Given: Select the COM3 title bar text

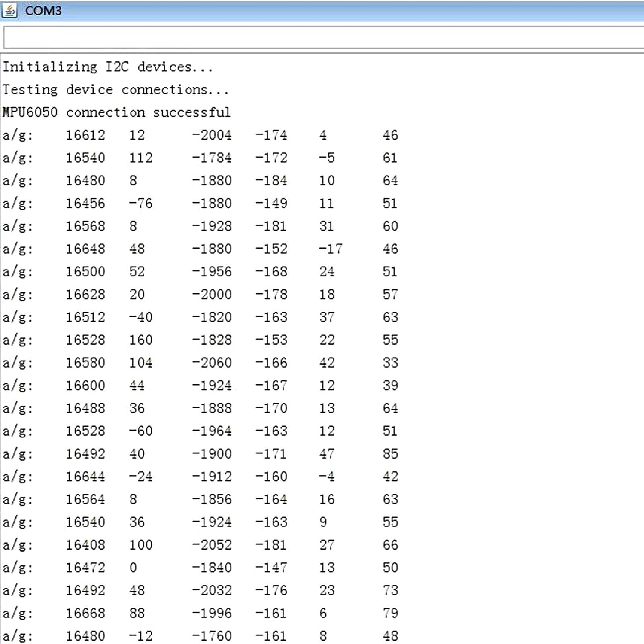Looking at the screenshot, I should (x=43, y=11).
